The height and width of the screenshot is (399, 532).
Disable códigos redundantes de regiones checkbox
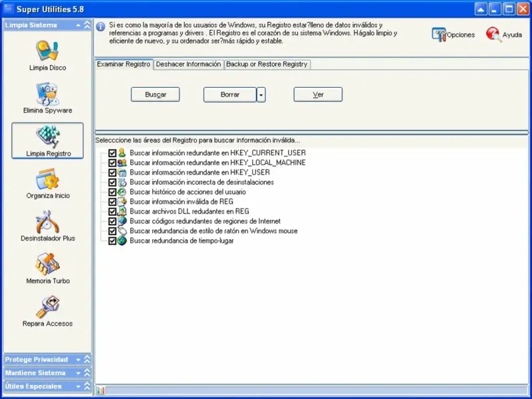pos(112,221)
